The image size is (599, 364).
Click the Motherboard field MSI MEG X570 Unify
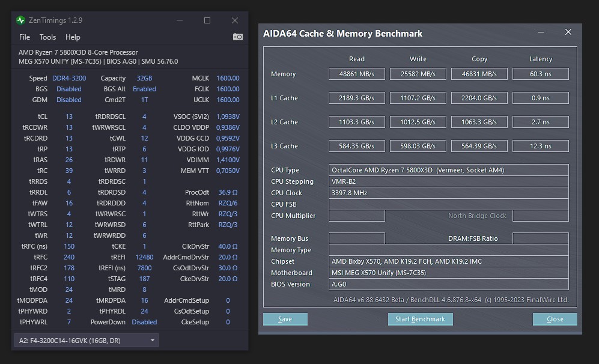448,273
